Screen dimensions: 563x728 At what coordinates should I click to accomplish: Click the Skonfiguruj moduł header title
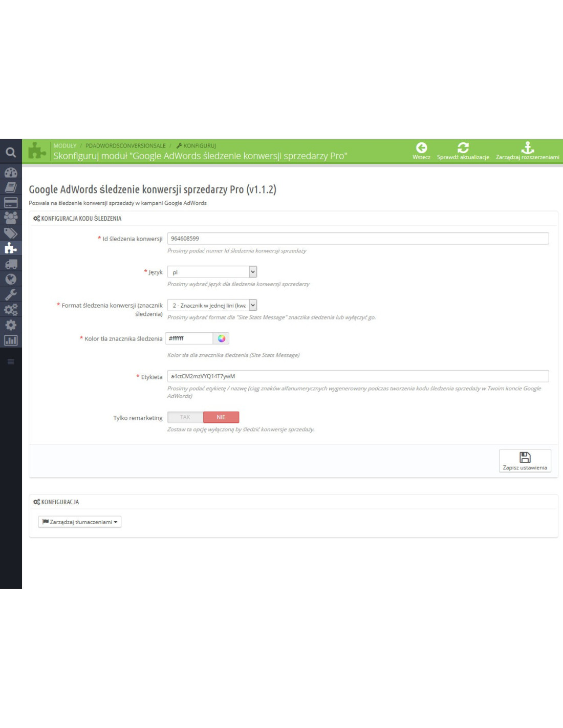tap(200, 156)
